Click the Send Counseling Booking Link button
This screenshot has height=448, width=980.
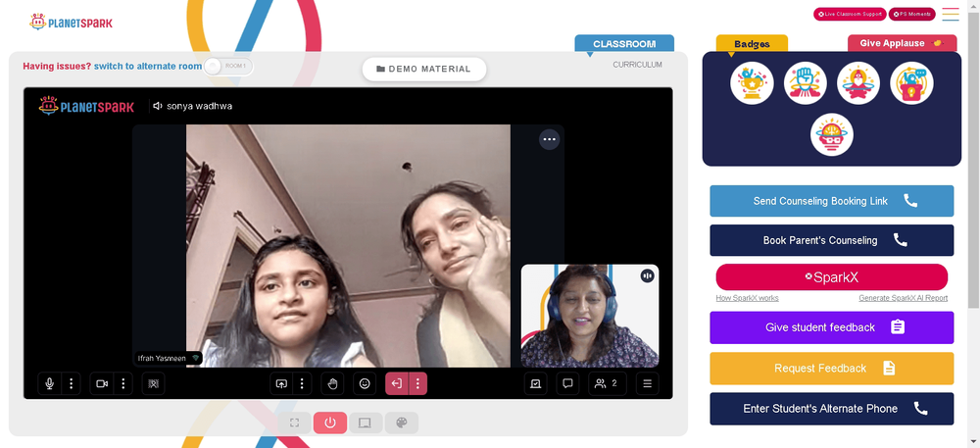[831, 201]
